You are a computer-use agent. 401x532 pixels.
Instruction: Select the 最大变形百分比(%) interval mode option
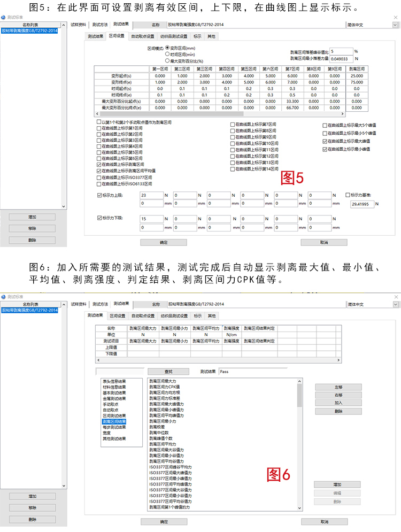167,60
